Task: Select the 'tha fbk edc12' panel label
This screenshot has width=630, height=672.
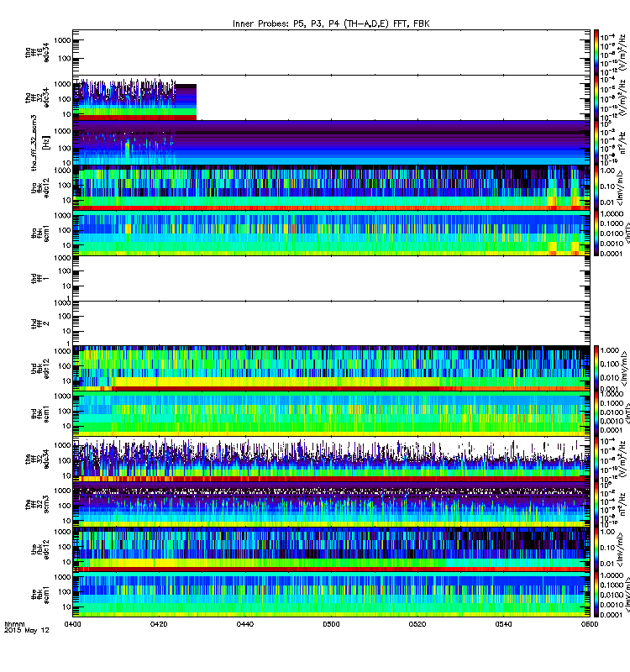Action: click(x=40, y=187)
